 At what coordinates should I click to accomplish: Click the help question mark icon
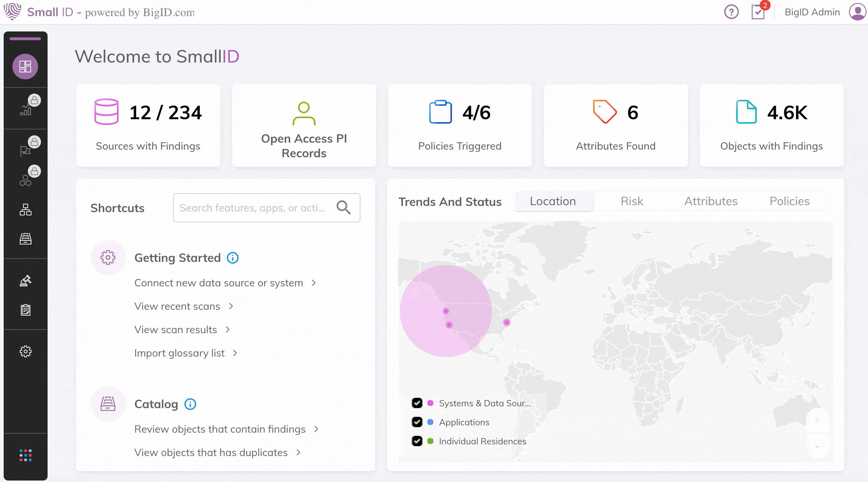(732, 12)
